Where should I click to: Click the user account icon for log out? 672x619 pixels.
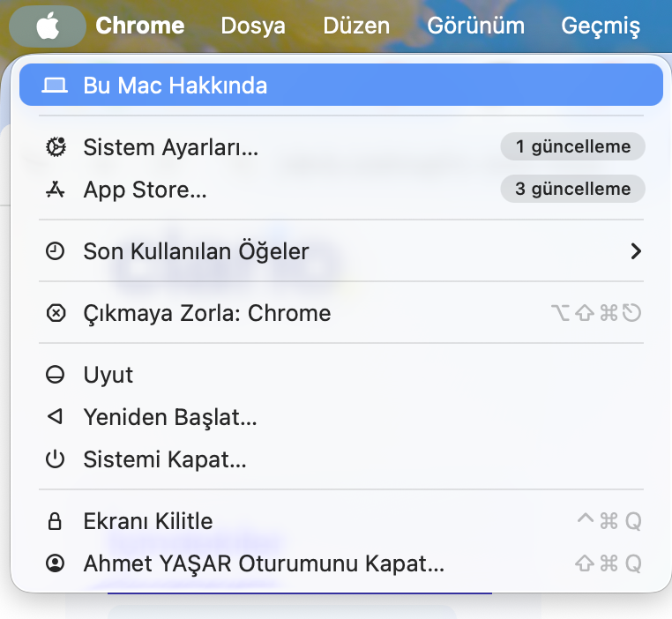pyautogui.click(x=56, y=563)
